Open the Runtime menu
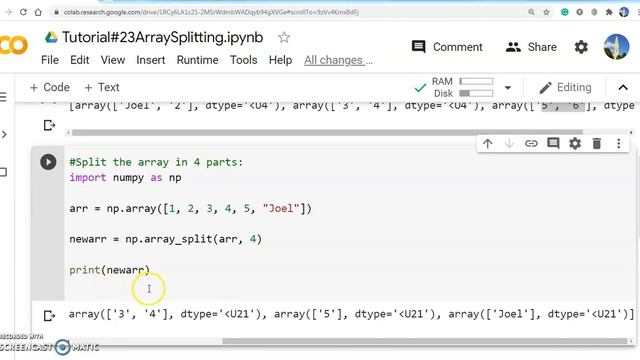This screenshot has height=360, width=640. [x=198, y=60]
